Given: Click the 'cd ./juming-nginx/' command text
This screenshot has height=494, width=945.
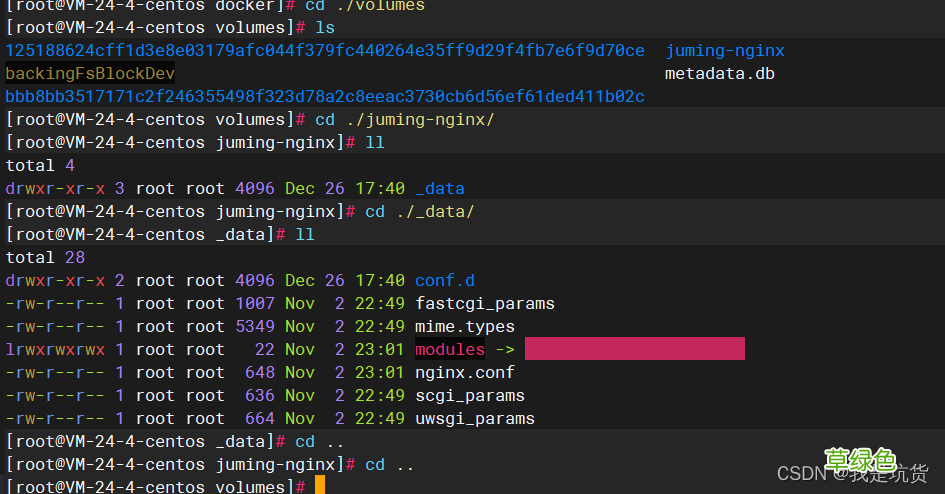Looking at the screenshot, I should click(x=404, y=120).
